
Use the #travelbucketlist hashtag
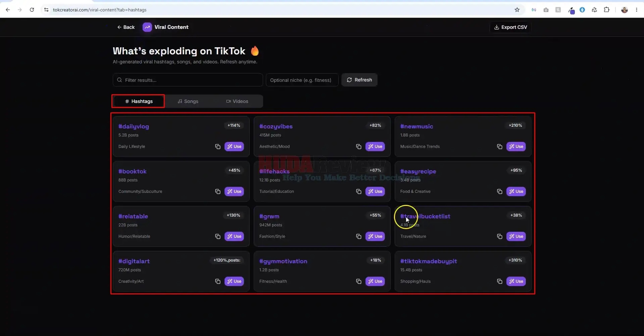coord(516,236)
